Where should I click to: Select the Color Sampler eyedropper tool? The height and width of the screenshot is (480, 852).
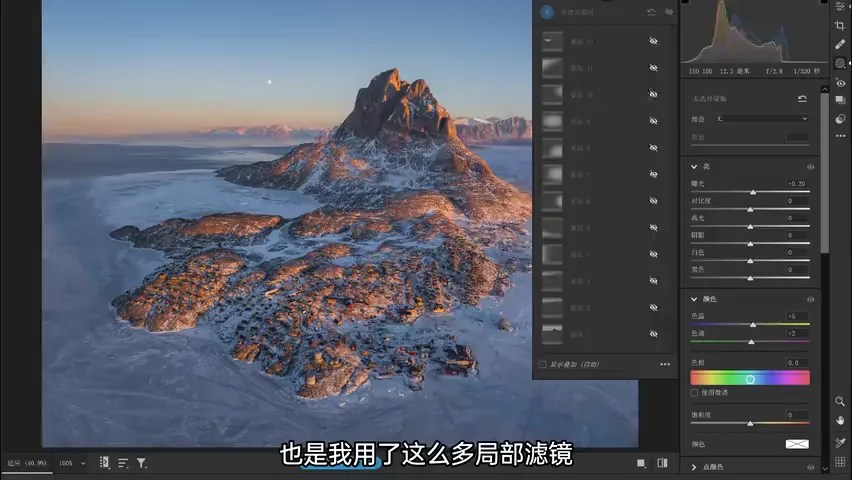click(x=840, y=443)
